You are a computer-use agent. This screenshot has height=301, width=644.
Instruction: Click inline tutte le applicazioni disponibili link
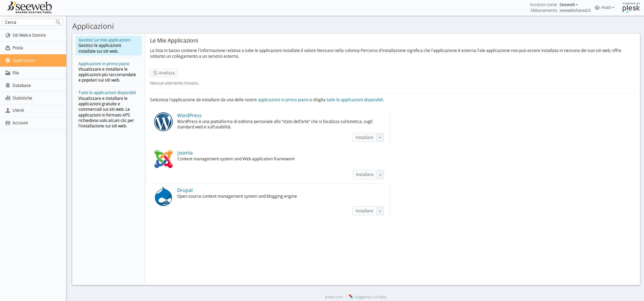[x=355, y=100]
